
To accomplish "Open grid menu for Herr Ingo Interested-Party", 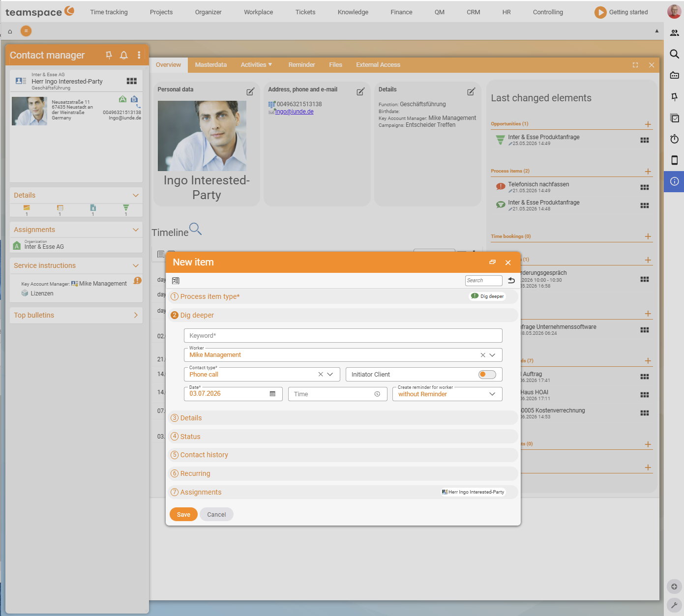I will [x=132, y=81].
